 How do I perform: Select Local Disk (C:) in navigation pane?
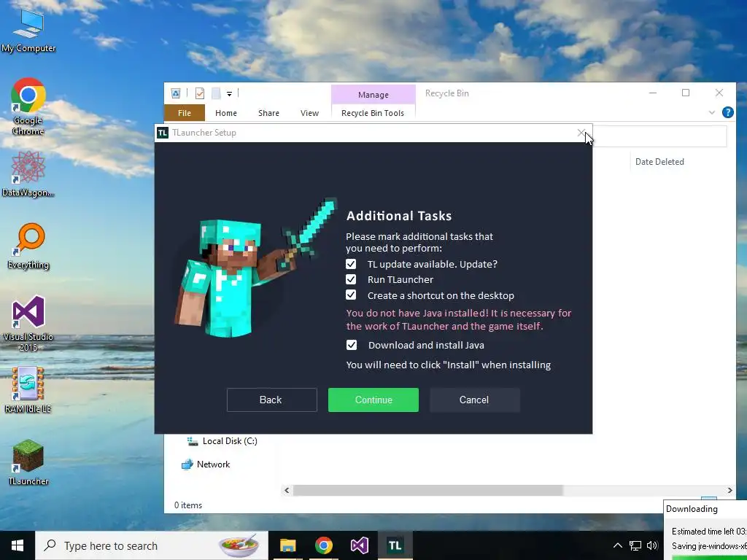point(222,441)
